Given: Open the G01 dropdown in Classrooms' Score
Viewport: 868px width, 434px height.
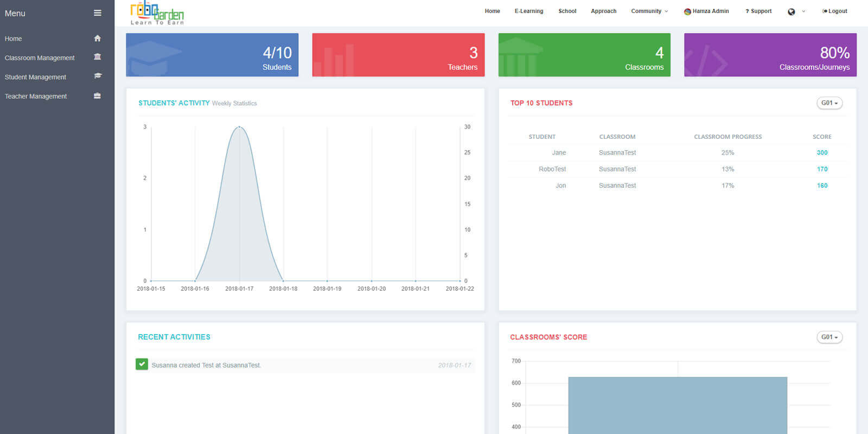Looking at the screenshot, I should [x=829, y=337].
